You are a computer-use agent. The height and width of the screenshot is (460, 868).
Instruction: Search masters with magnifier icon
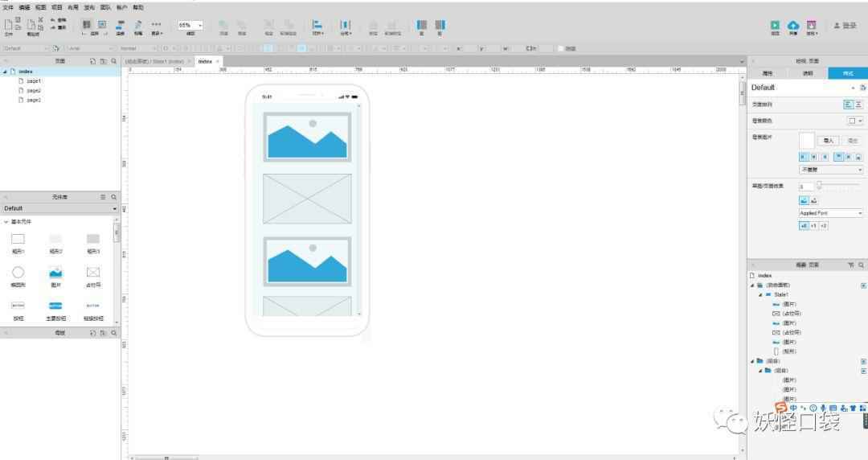coord(114,332)
